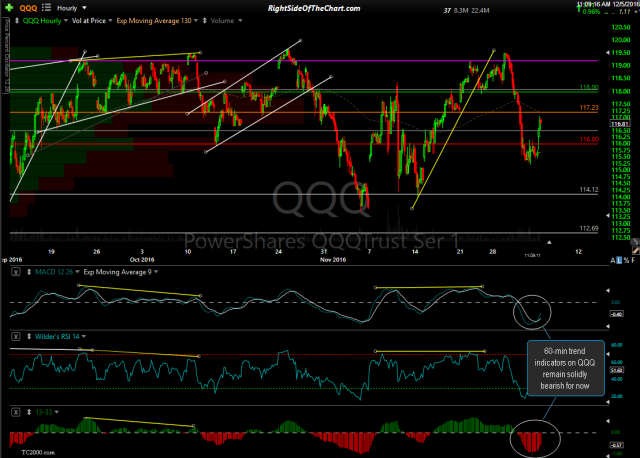Click the white triangle marker on time axis
This screenshot has width=640, height=458.
point(549,242)
